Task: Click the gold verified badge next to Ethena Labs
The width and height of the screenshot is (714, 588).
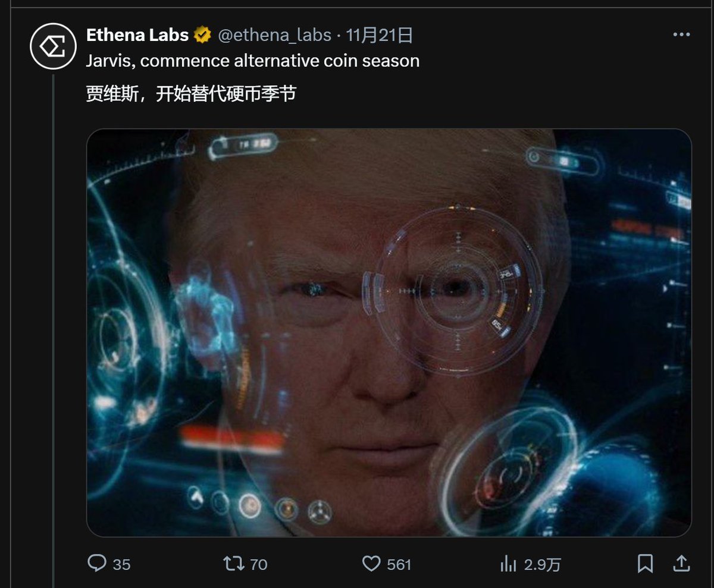Action: [203, 36]
